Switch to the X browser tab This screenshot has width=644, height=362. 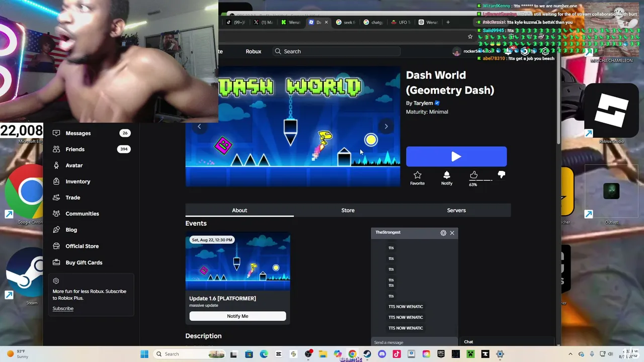pyautogui.click(x=263, y=22)
